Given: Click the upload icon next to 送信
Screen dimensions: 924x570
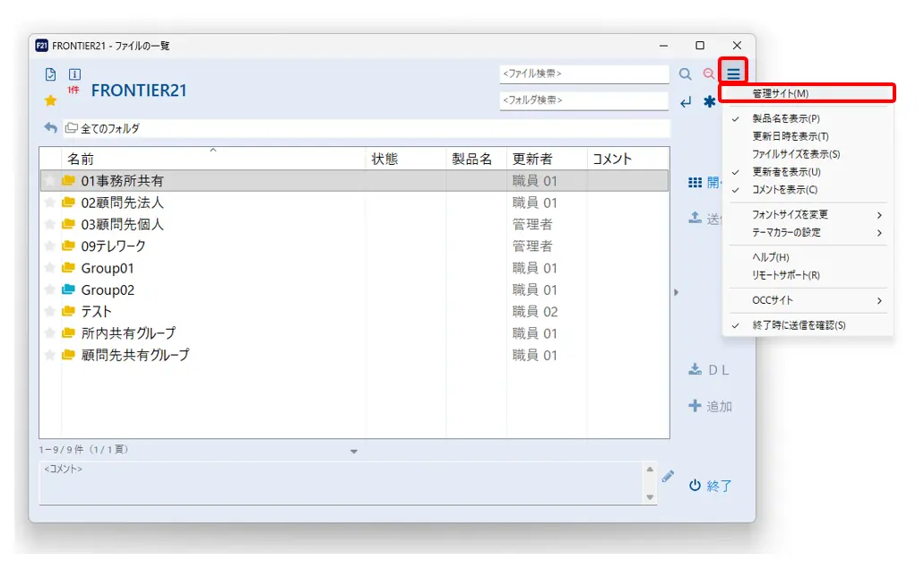Looking at the screenshot, I should pos(696,218).
